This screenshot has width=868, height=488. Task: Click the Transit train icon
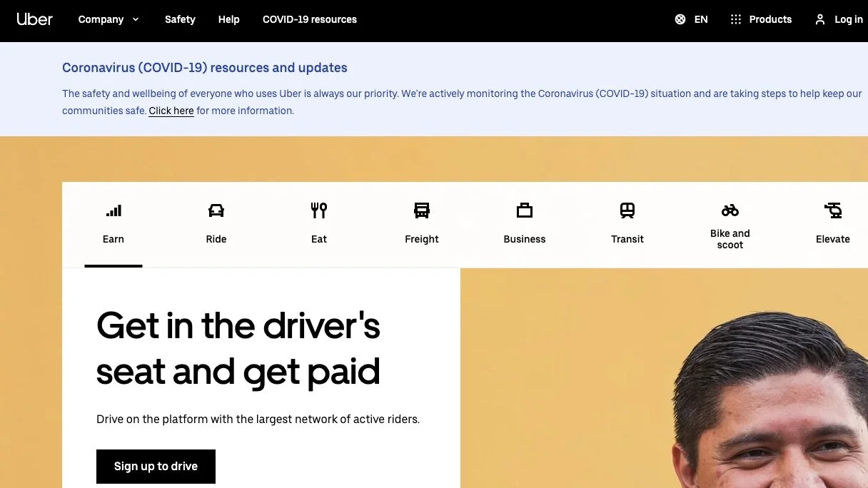[627, 210]
